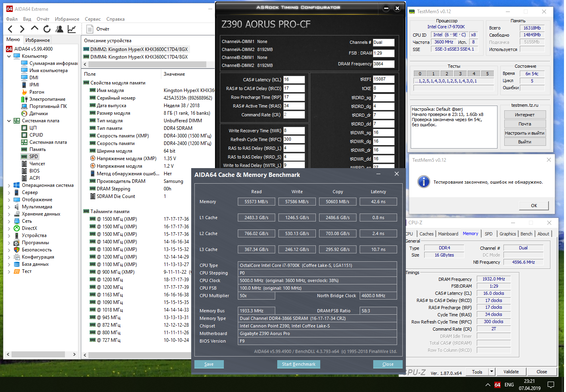Open the Вид menu in AIDA64
Image resolution: width=566 pixels, height=392 pixels.
click(x=27, y=19)
